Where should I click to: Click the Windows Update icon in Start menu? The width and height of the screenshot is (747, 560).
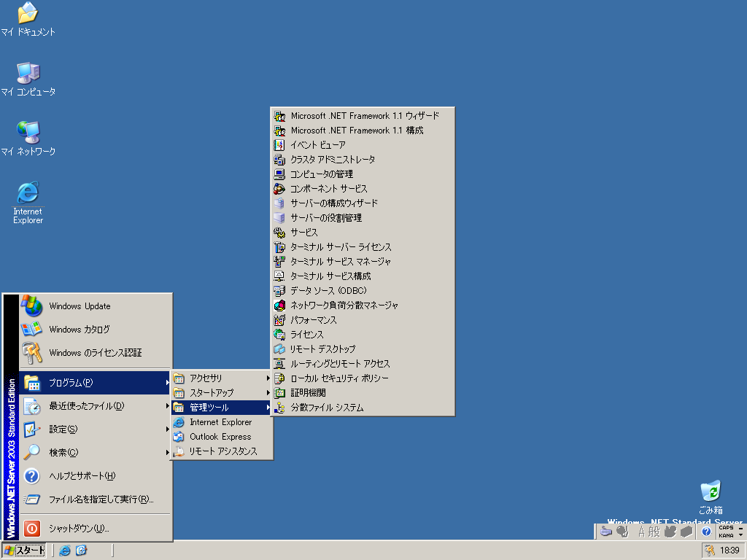tap(31, 306)
